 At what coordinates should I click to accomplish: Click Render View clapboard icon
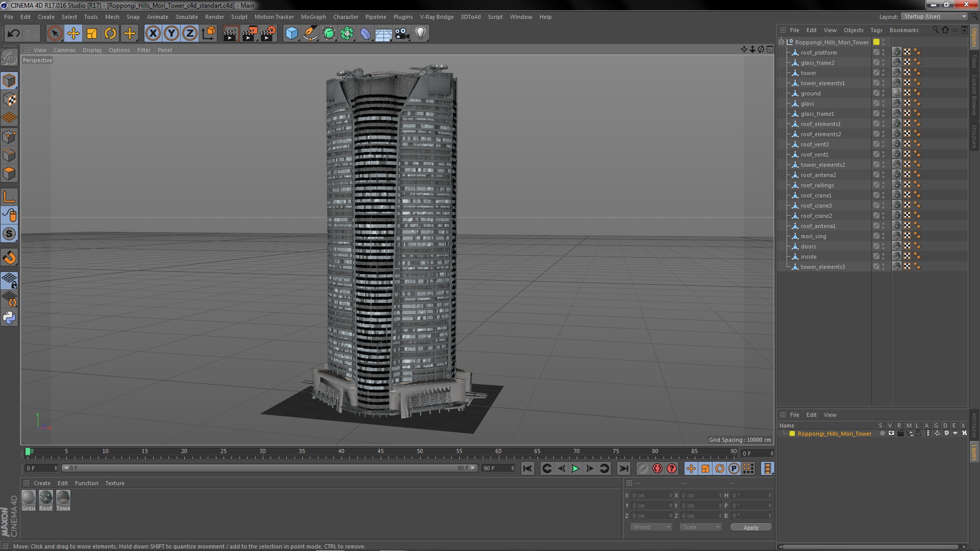(x=231, y=34)
